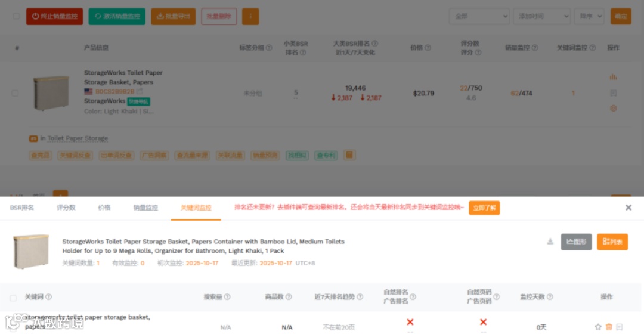Screen dimensions: 644x334
Task: Show help tooltip for 自然排名 广告排名 column
Action: [x=413, y=296]
